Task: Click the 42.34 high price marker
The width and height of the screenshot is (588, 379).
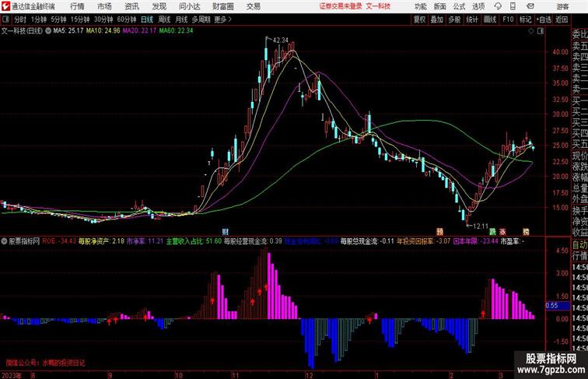Action: [x=281, y=40]
